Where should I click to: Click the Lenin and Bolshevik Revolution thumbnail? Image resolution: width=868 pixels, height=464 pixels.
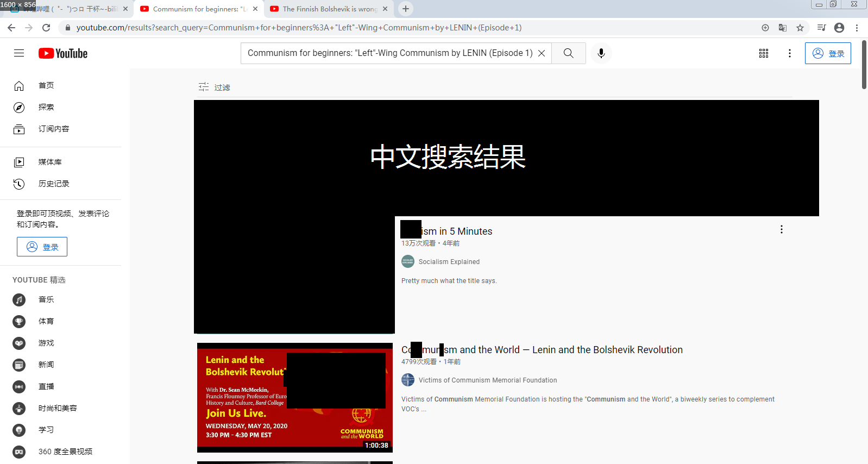click(x=295, y=398)
